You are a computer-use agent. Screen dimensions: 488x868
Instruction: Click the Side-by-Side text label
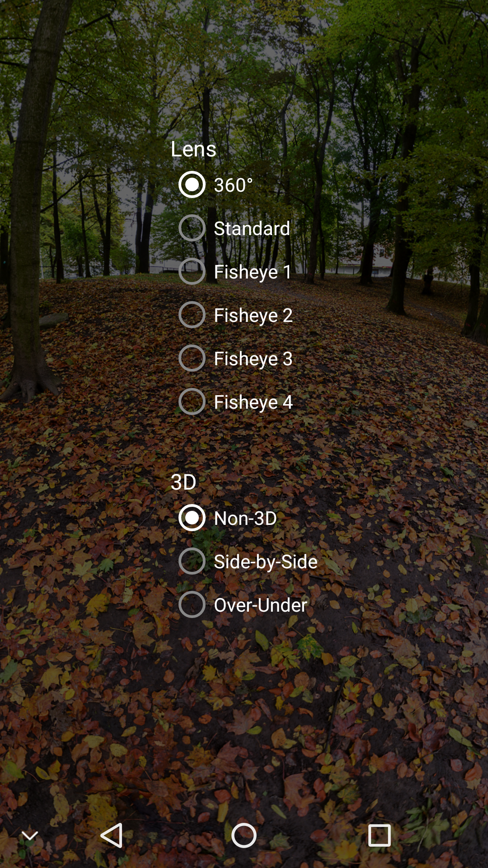(266, 562)
